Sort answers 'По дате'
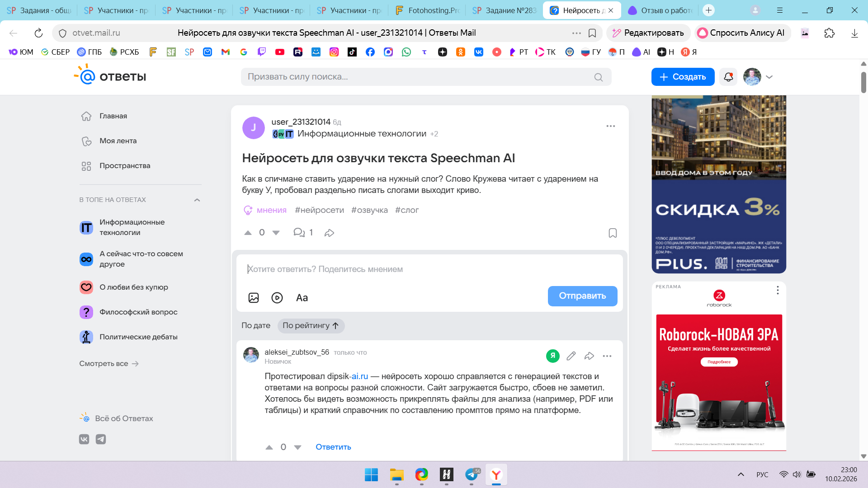The image size is (868, 488). pos(256,325)
